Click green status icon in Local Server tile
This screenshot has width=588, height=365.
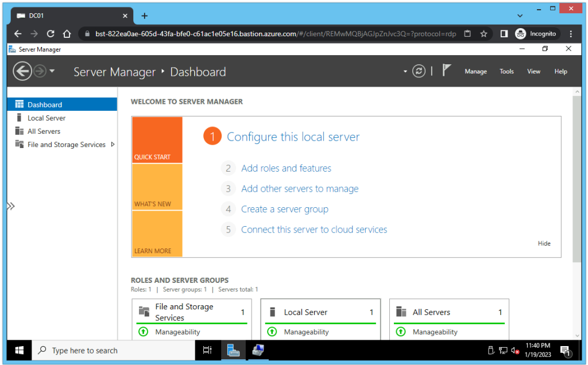click(272, 332)
